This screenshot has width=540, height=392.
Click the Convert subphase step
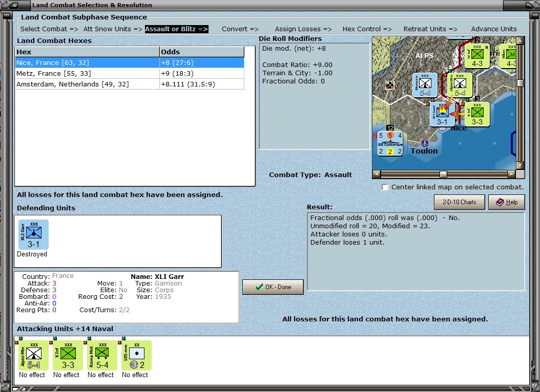tap(240, 29)
